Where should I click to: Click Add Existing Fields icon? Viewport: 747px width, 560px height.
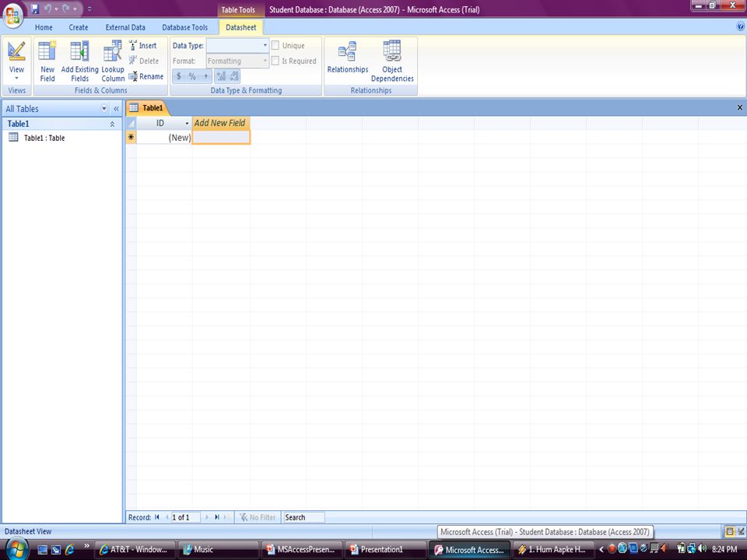coord(79,51)
